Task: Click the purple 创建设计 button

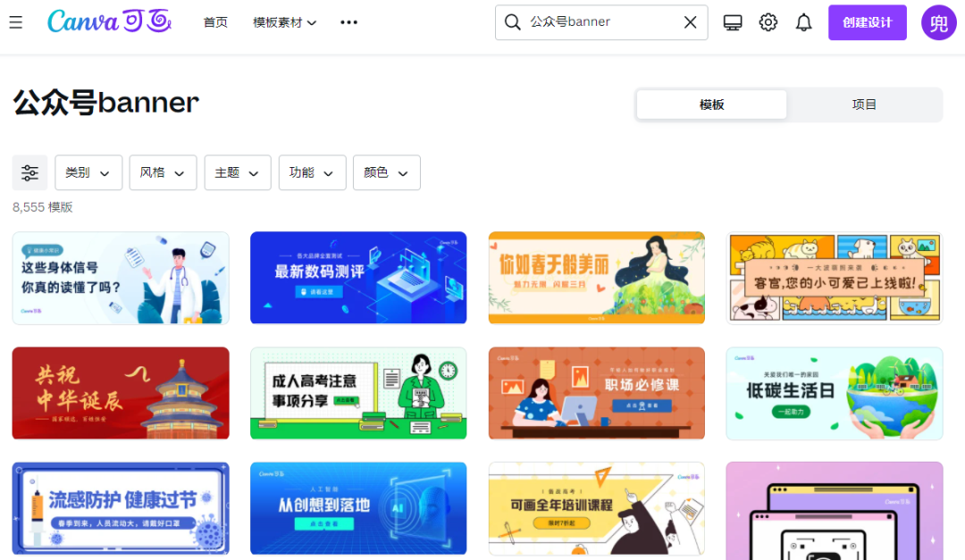Action: tap(867, 22)
